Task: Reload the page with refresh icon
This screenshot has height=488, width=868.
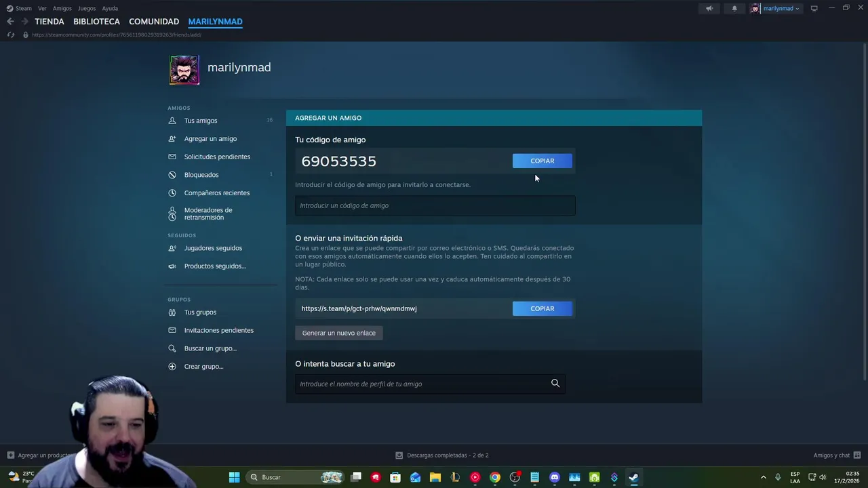Action: (x=10, y=35)
